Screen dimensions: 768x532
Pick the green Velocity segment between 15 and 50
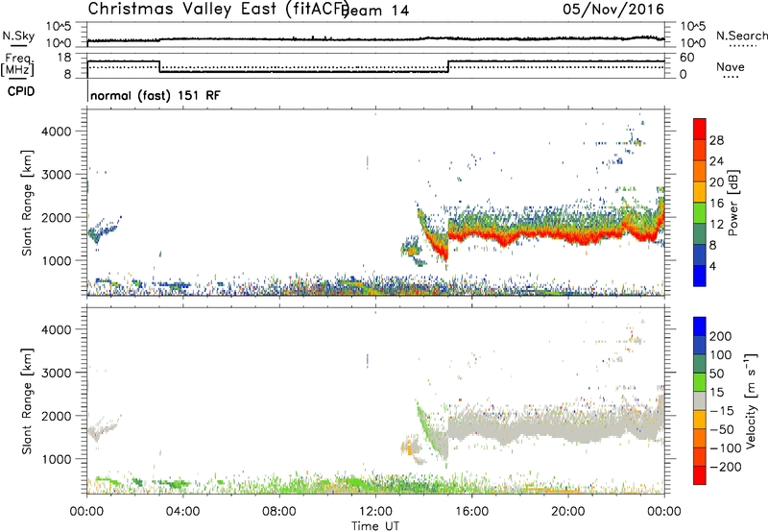pos(700,382)
